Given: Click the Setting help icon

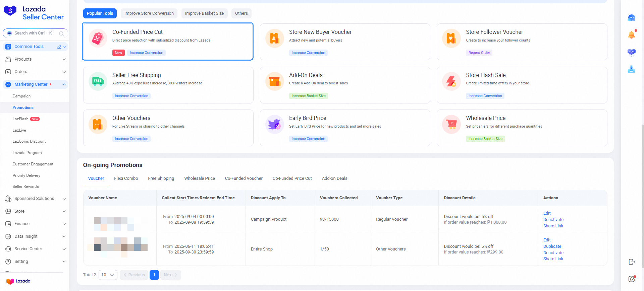Looking at the screenshot, I should point(8,262).
